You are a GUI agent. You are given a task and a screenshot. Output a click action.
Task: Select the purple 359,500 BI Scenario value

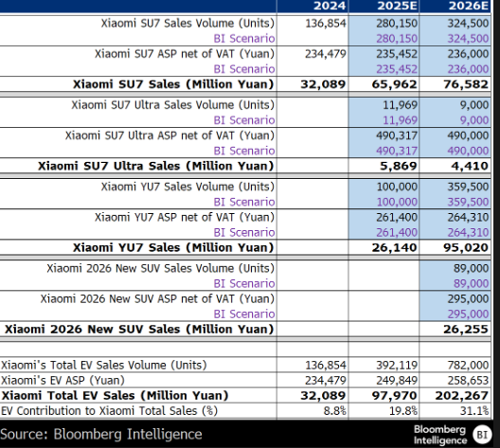(x=468, y=202)
